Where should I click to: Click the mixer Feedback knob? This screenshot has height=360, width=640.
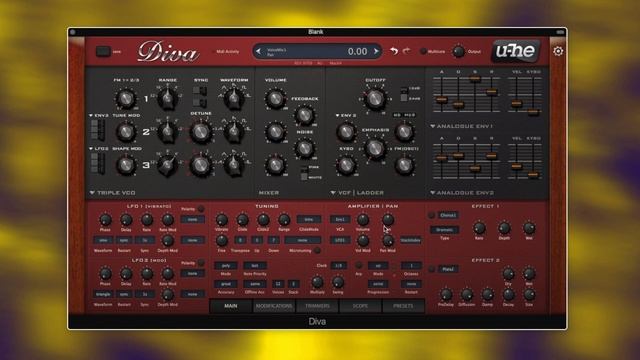304,116
